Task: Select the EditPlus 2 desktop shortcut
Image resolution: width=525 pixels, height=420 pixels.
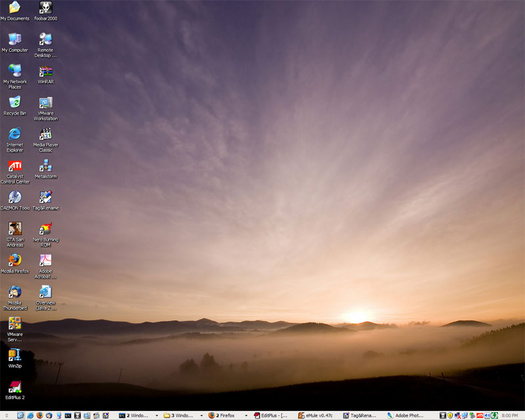Action: (14, 387)
